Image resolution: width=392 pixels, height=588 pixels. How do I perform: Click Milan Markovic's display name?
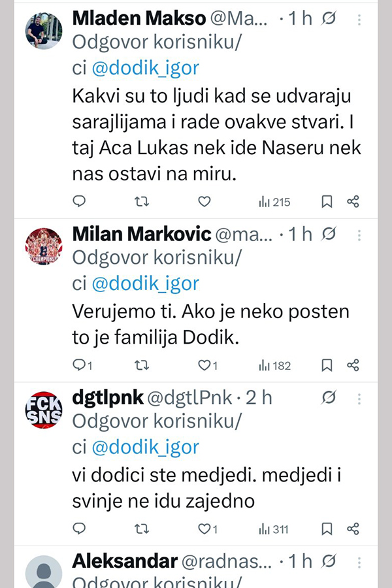point(141,234)
